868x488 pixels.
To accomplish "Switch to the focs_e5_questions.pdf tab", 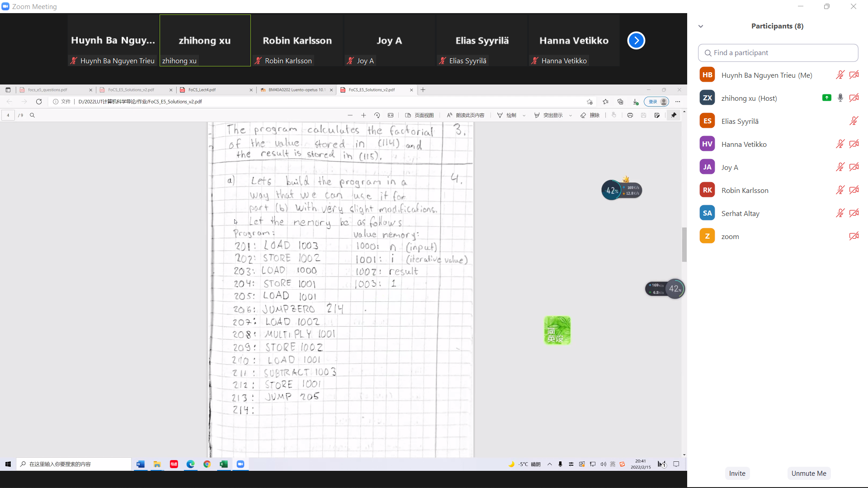I will tap(47, 90).
